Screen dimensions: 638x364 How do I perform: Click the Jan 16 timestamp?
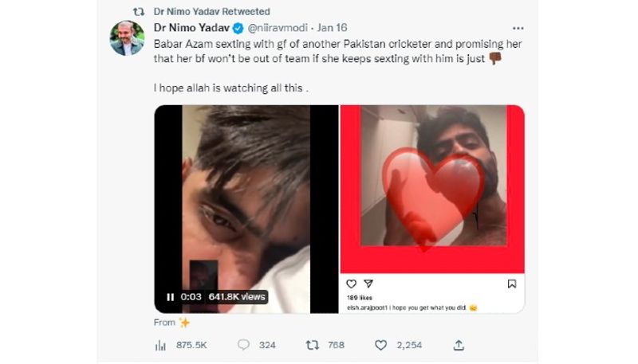pos(332,28)
